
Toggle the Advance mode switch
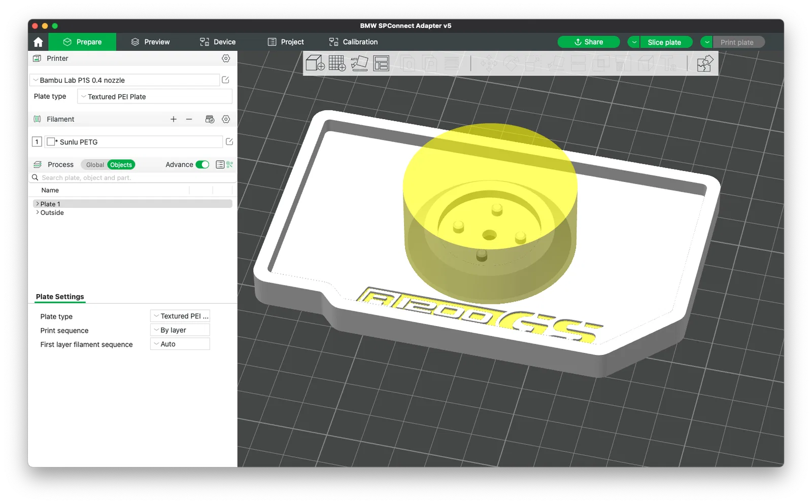[x=202, y=164]
